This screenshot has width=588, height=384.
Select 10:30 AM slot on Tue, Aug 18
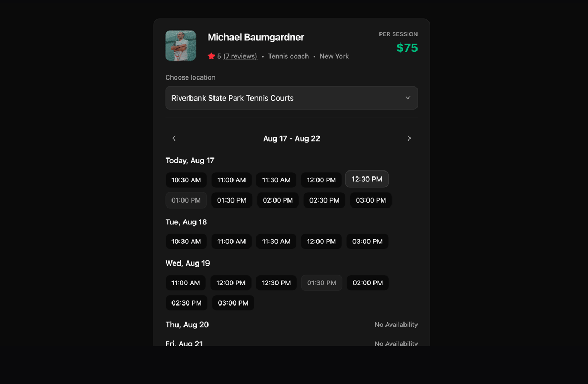pyautogui.click(x=186, y=241)
